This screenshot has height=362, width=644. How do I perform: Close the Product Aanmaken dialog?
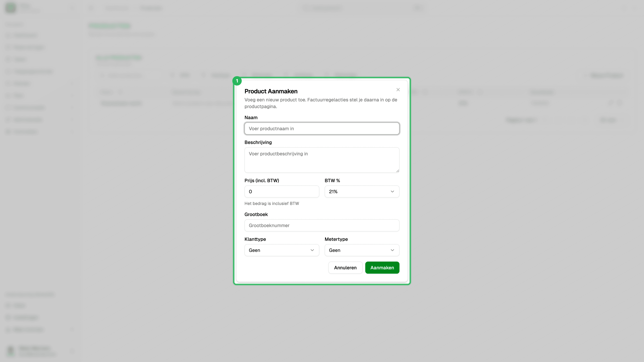point(398,90)
